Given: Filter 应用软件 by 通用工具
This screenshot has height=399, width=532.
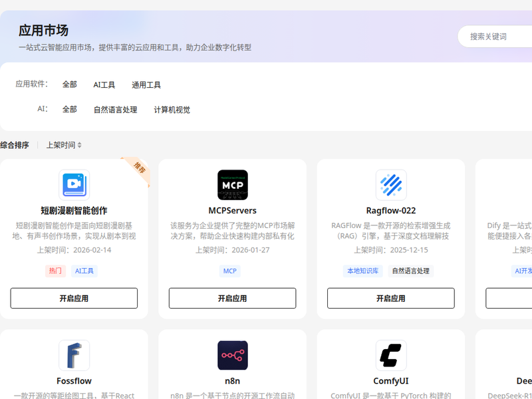Looking at the screenshot, I should (x=146, y=85).
